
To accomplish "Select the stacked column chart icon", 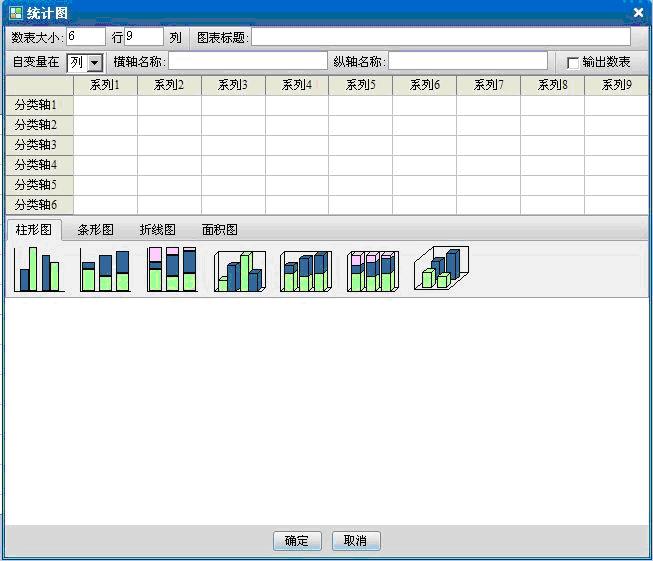I will pyautogui.click(x=105, y=270).
